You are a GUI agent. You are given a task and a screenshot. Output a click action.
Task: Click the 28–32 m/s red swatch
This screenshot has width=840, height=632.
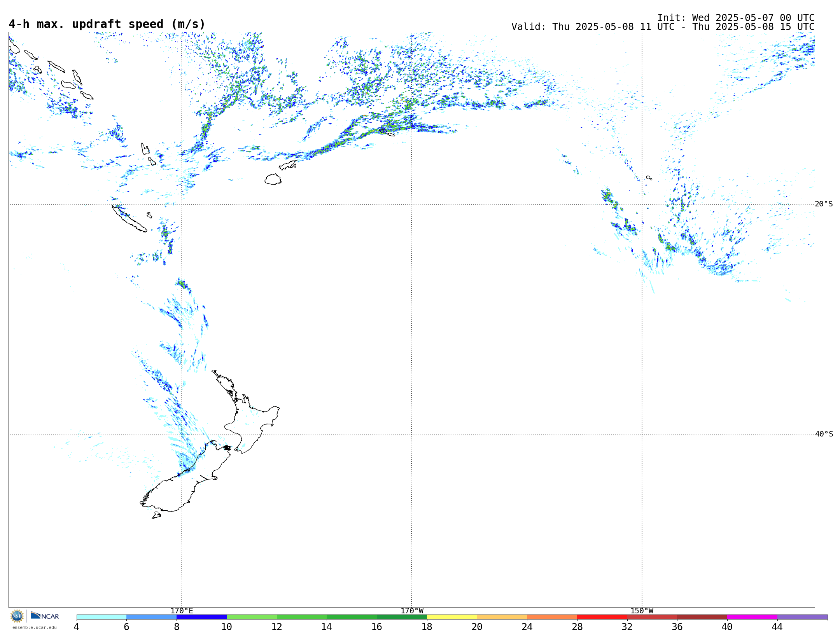tap(602, 617)
